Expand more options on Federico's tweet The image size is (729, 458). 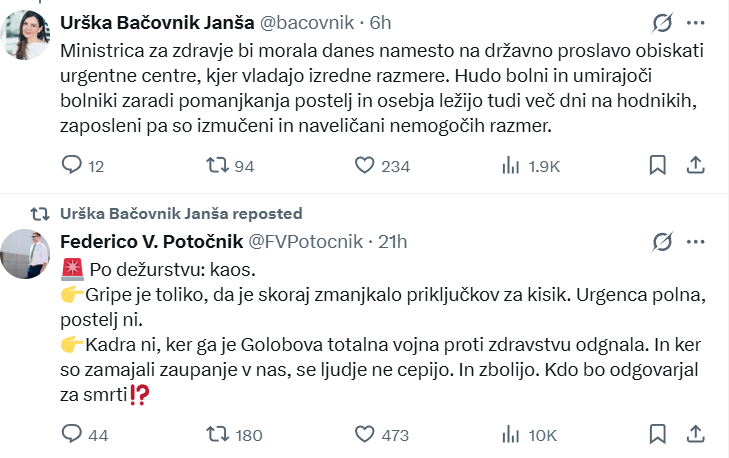(x=698, y=241)
